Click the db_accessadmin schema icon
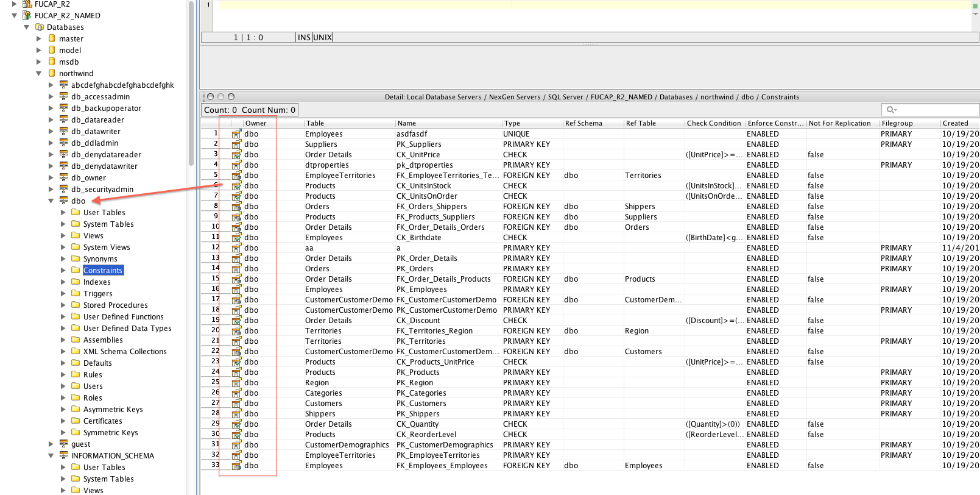The image size is (980, 495). tap(63, 96)
